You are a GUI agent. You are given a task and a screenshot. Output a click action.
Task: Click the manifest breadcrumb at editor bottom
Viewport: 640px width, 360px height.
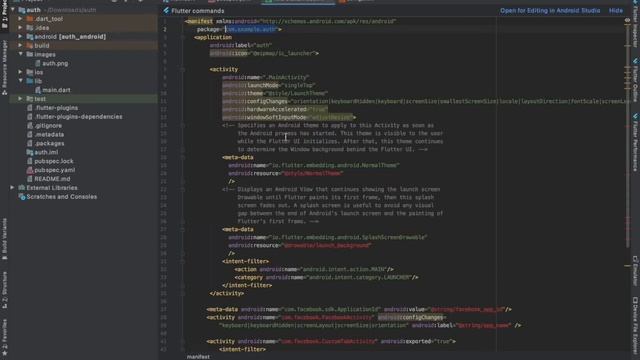(x=198, y=357)
